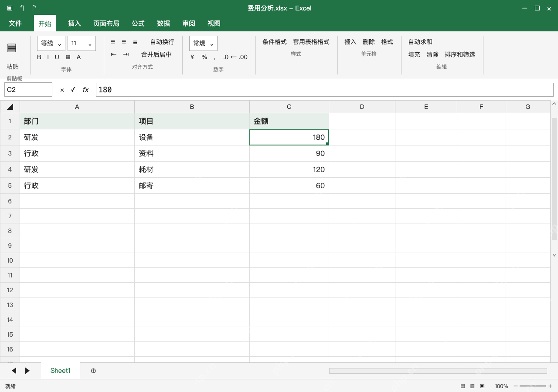The width and height of the screenshot is (558, 392).
Task: Click the formula bar showing 180
Action: pos(325,90)
